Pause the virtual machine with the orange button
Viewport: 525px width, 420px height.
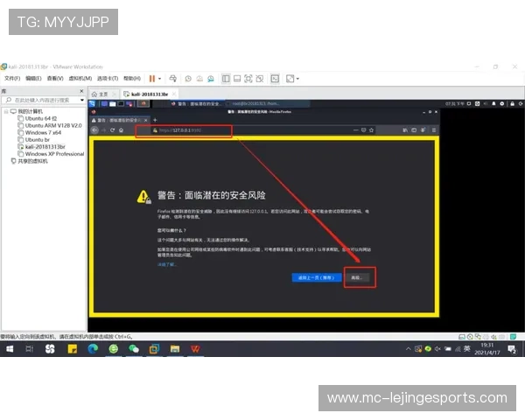(x=152, y=79)
